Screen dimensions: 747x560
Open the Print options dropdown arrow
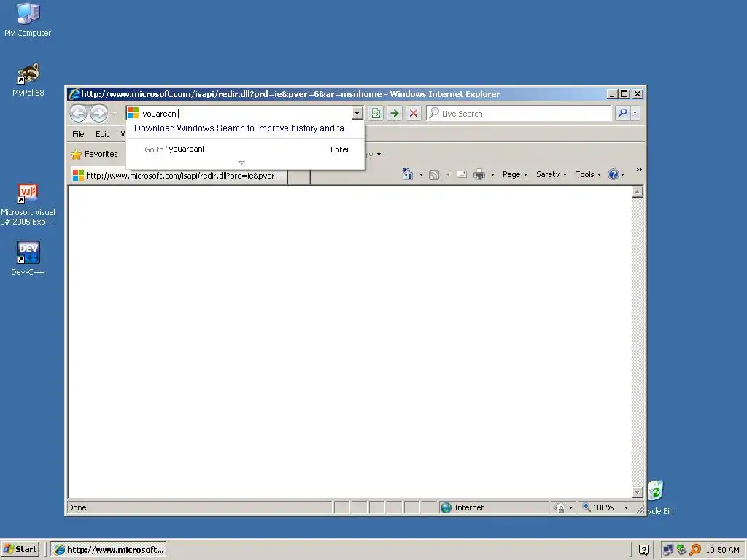click(492, 175)
